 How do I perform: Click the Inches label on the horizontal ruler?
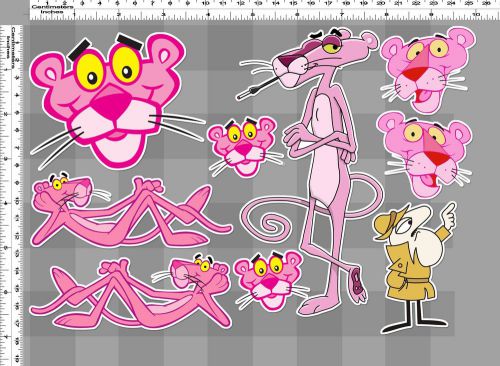(x=52, y=11)
